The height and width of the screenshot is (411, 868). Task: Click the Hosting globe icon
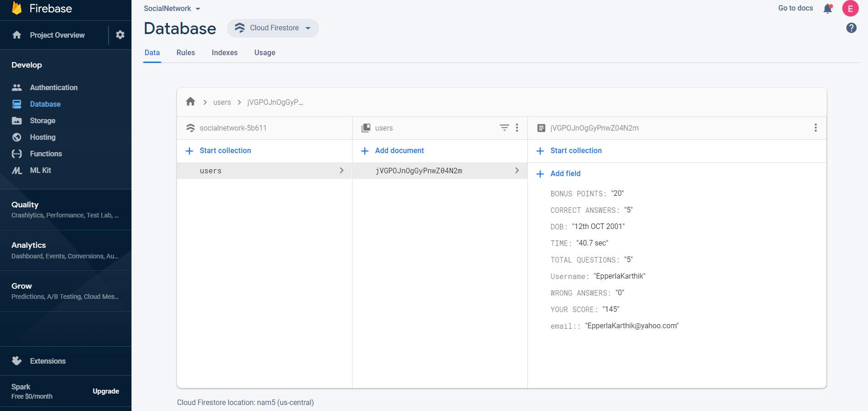pos(17,137)
